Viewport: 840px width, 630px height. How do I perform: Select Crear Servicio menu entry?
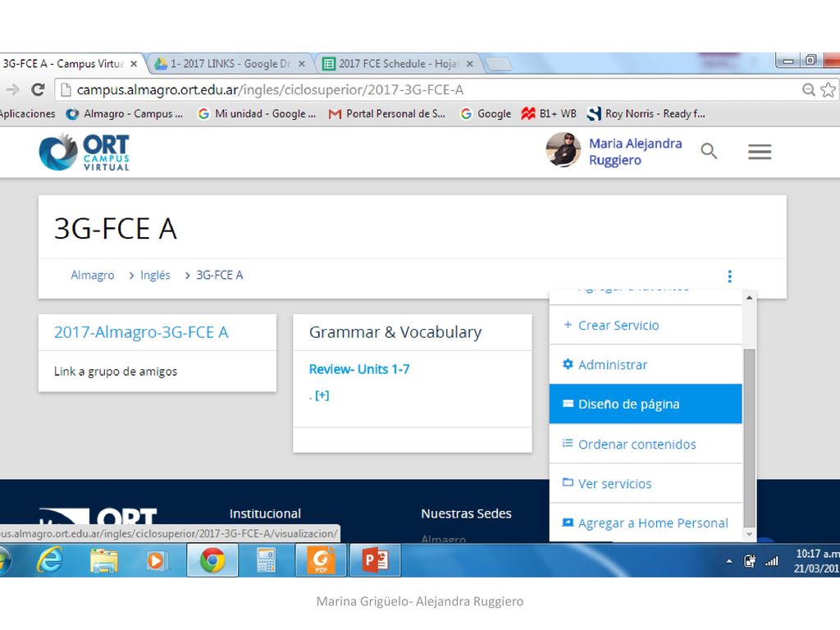(x=646, y=325)
